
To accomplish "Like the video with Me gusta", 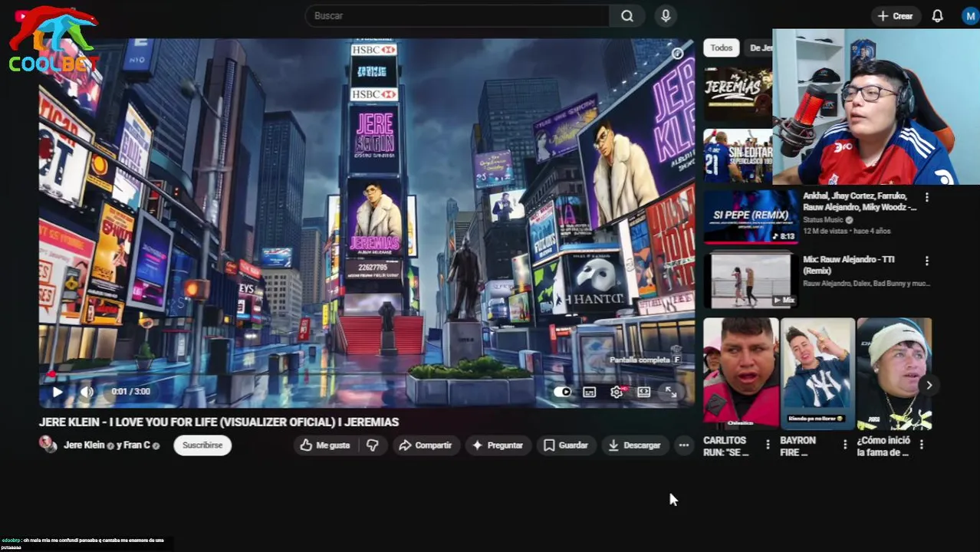I will click(x=325, y=445).
